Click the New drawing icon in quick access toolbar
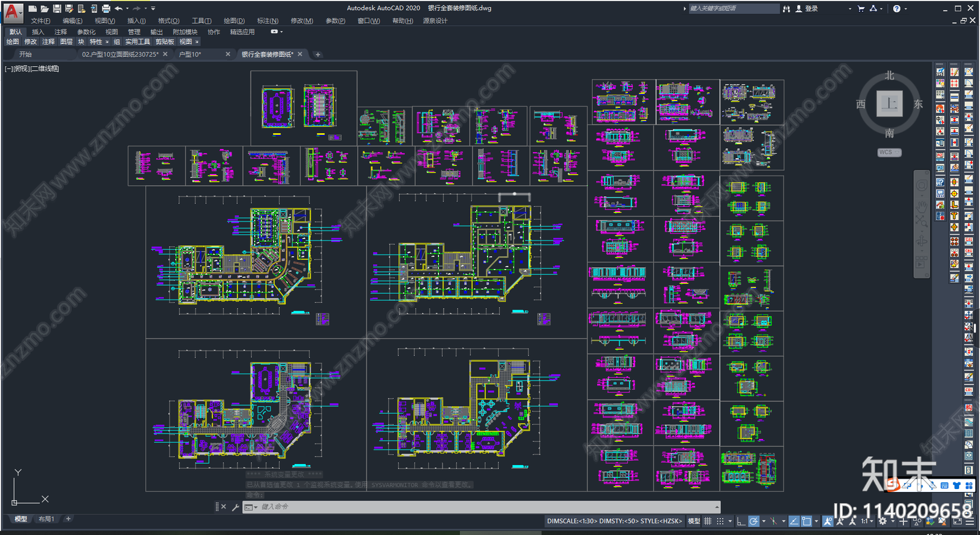 (32, 9)
